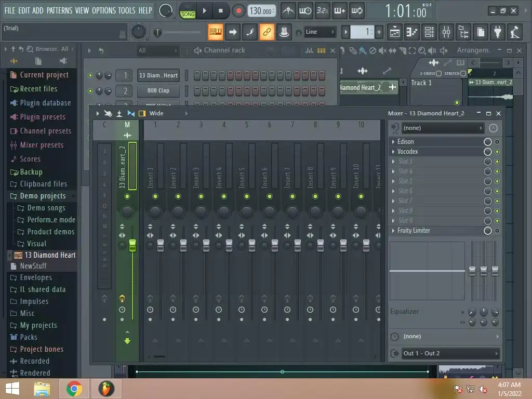Open File Explorer from the taskbar
This screenshot has height=399, width=532.
pos(42,389)
